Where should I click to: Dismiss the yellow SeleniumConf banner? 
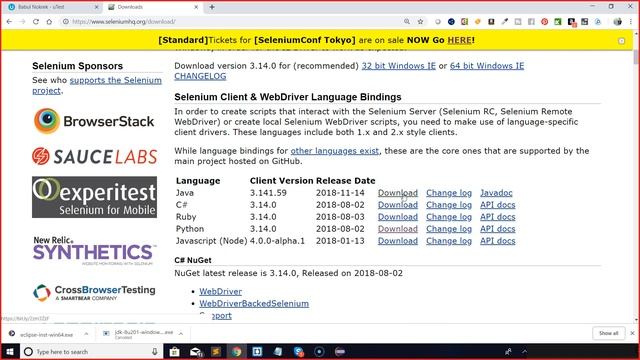click(621, 41)
